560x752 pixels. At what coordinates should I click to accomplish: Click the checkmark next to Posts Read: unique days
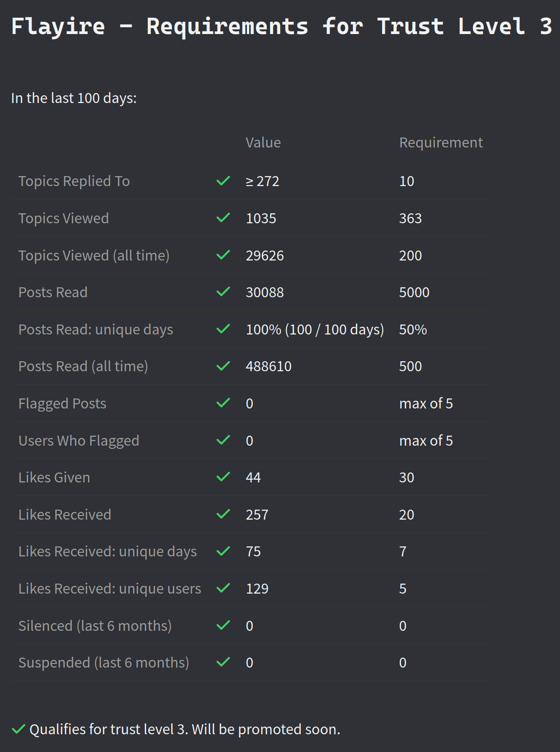click(223, 329)
